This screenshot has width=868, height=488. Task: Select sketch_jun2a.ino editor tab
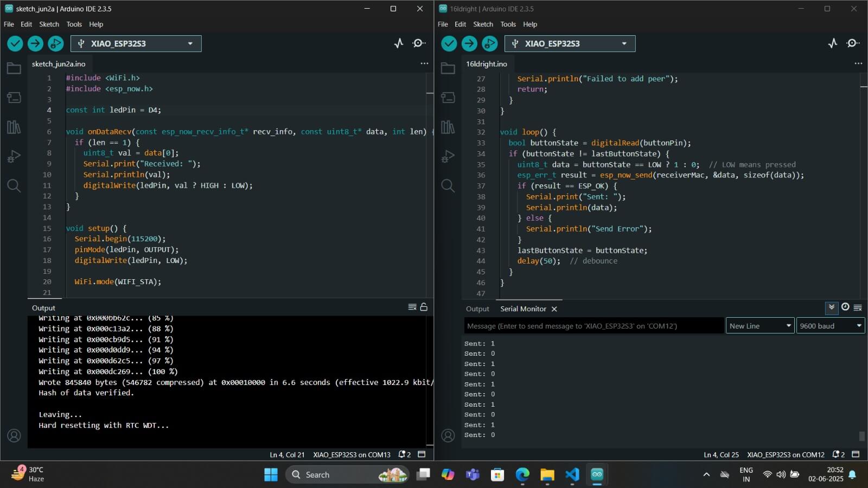[59, 64]
